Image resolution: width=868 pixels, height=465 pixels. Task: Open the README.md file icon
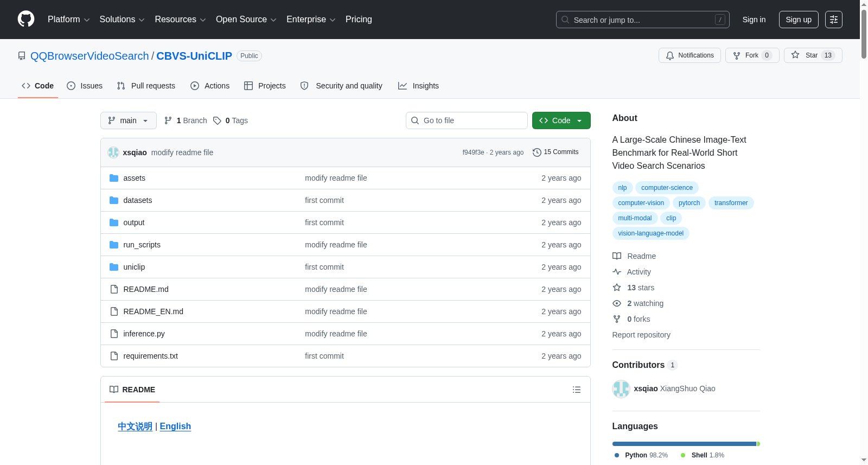click(114, 289)
